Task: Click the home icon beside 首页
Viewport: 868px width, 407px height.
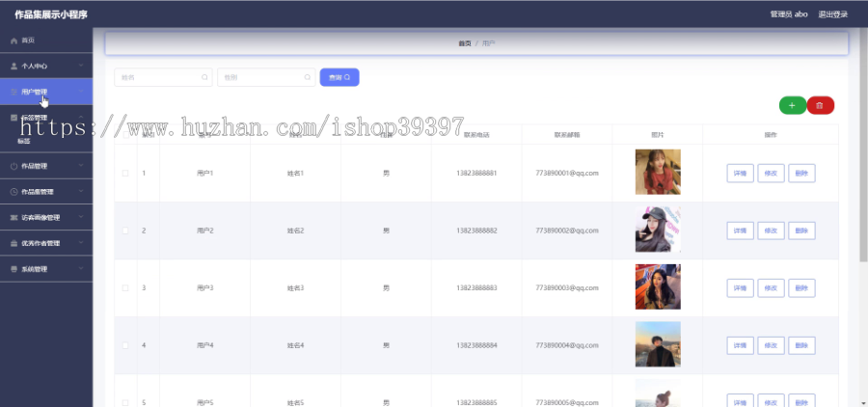Action: point(14,41)
